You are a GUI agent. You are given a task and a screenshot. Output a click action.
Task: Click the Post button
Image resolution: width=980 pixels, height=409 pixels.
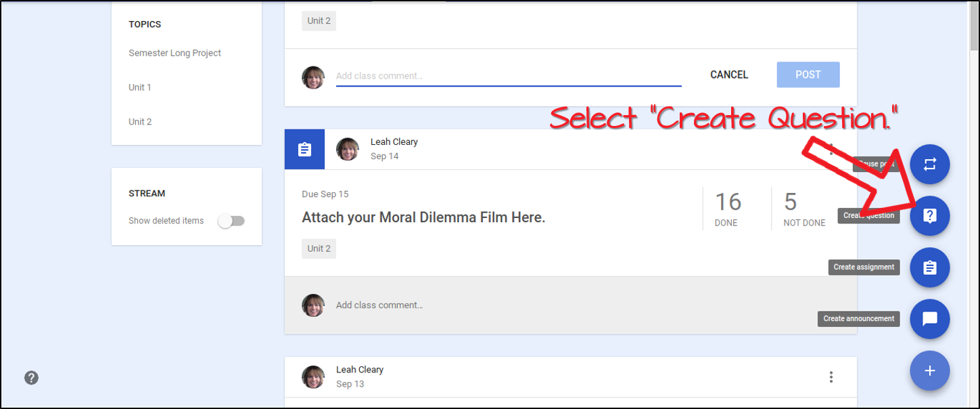pyautogui.click(x=808, y=74)
